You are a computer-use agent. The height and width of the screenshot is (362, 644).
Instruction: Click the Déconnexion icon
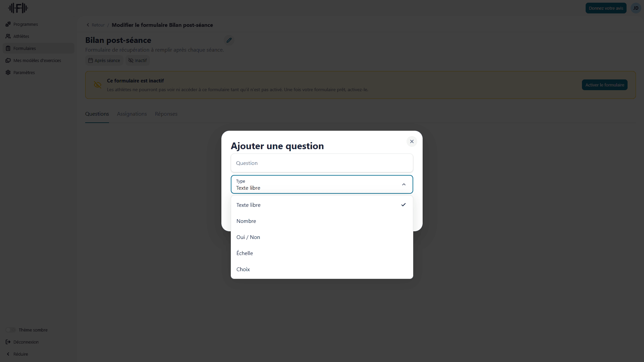coord(8,342)
